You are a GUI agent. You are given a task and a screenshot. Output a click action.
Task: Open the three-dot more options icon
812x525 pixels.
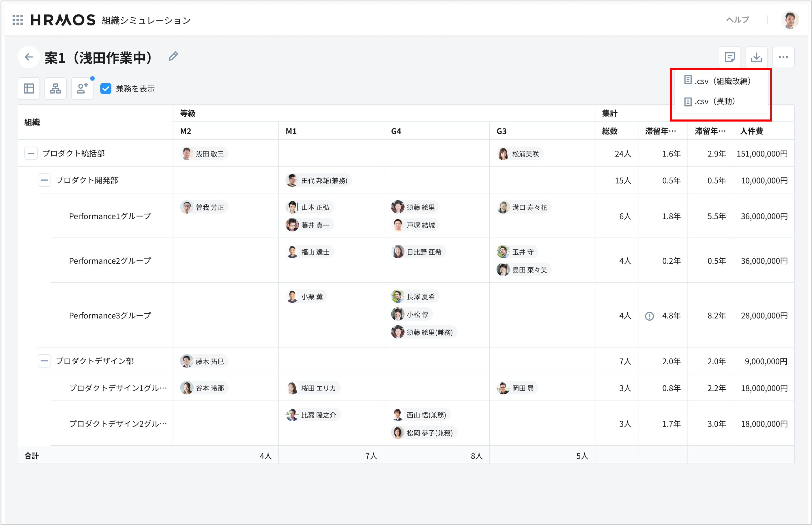tap(783, 57)
